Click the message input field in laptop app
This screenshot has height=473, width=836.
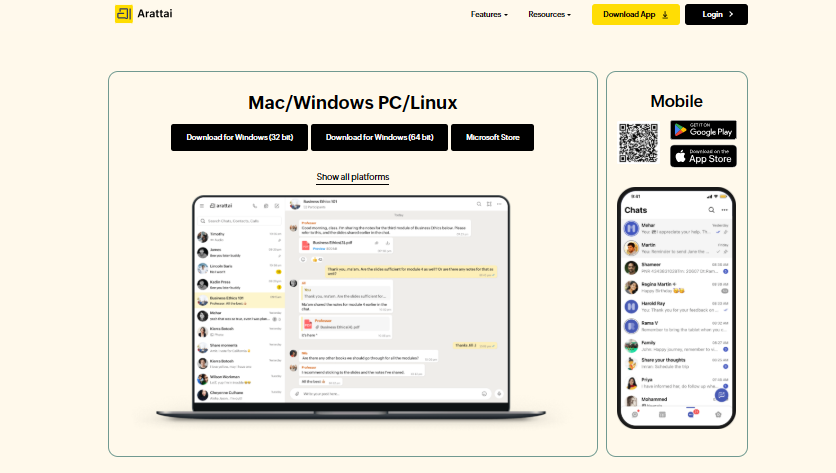pos(392,394)
